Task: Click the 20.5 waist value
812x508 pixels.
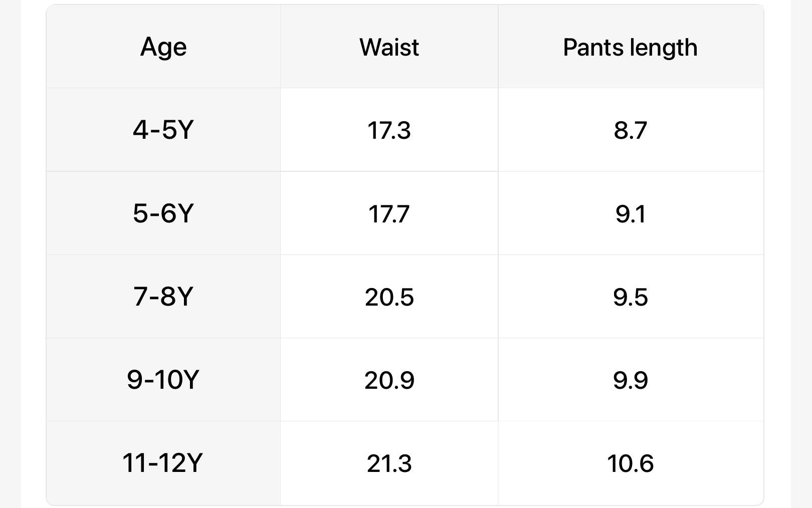Action: click(389, 297)
